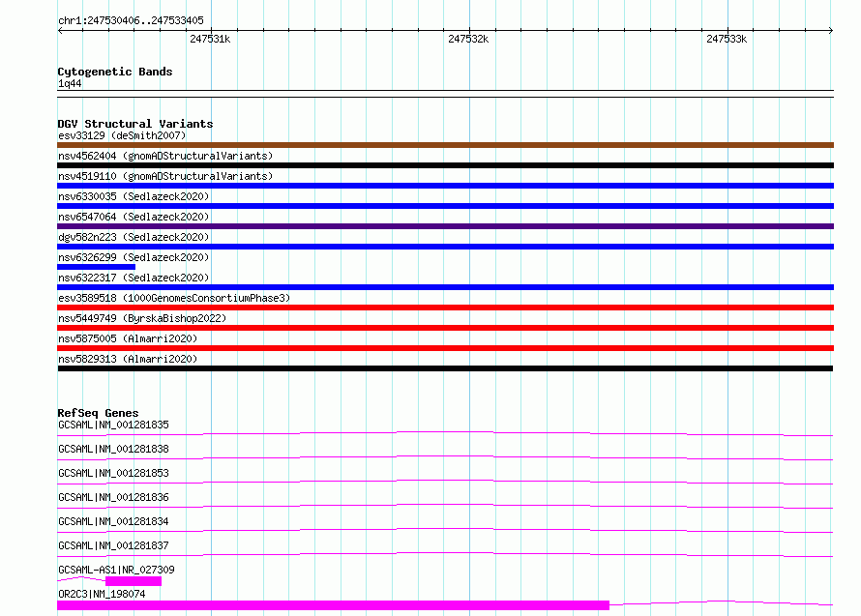Viewport: 861px width, 616px height.
Task: Open the OR2C3|NM_198074 gene label
Action: coord(102,594)
